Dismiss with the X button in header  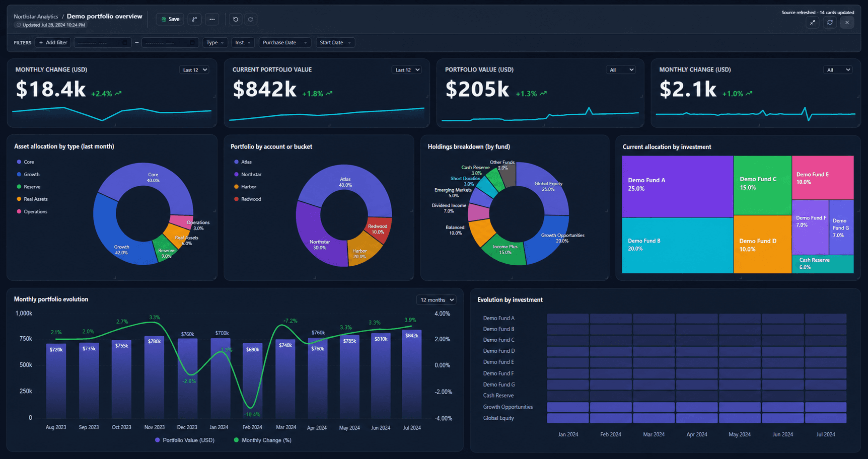click(x=847, y=22)
